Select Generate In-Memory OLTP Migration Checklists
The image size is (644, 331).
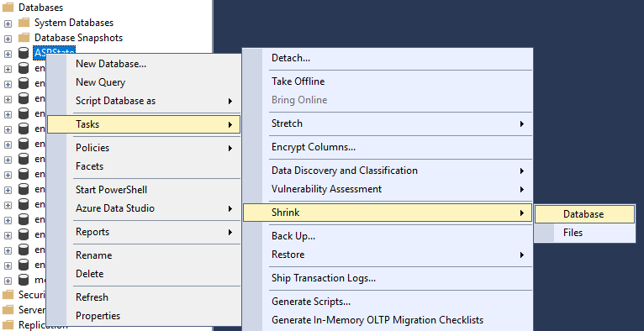click(388, 320)
